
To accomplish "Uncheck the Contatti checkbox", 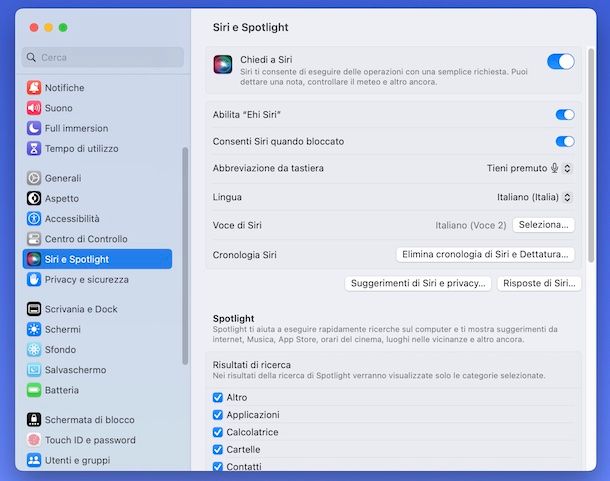I will click(x=218, y=466).
